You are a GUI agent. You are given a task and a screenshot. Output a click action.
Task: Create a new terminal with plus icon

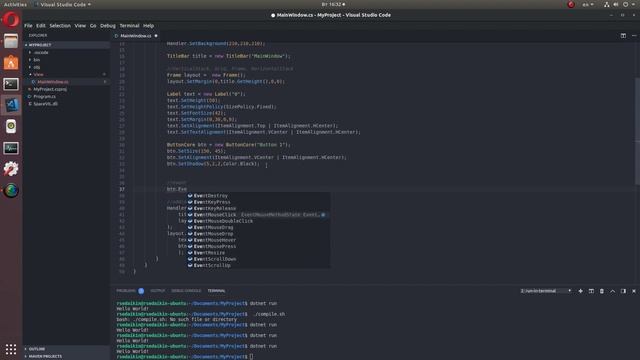pos(580,291)
